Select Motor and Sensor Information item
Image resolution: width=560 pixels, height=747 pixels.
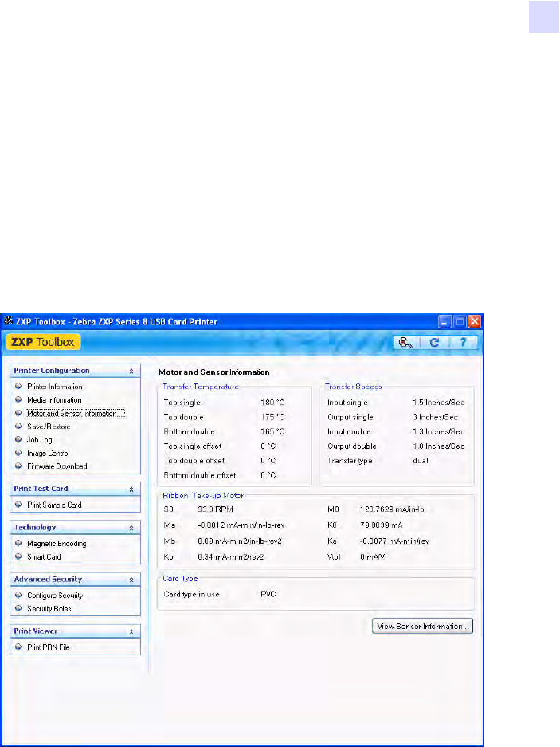(75, 413)
